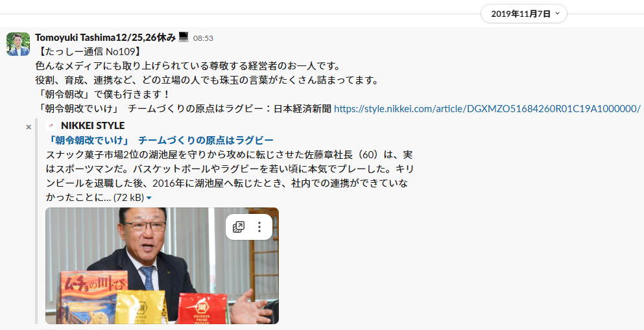Collapse the preview using the (72 kB) arrow

pyautogui.click(x=149, y=198)
